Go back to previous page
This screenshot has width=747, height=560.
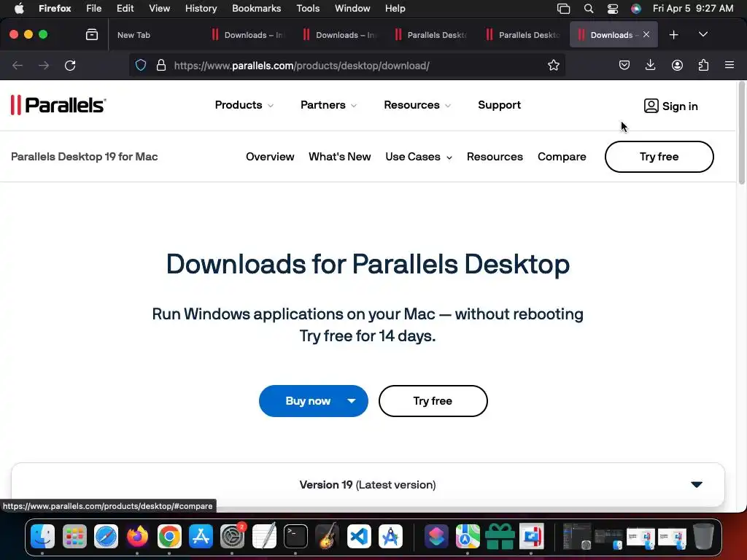click(x=18, y=65)
